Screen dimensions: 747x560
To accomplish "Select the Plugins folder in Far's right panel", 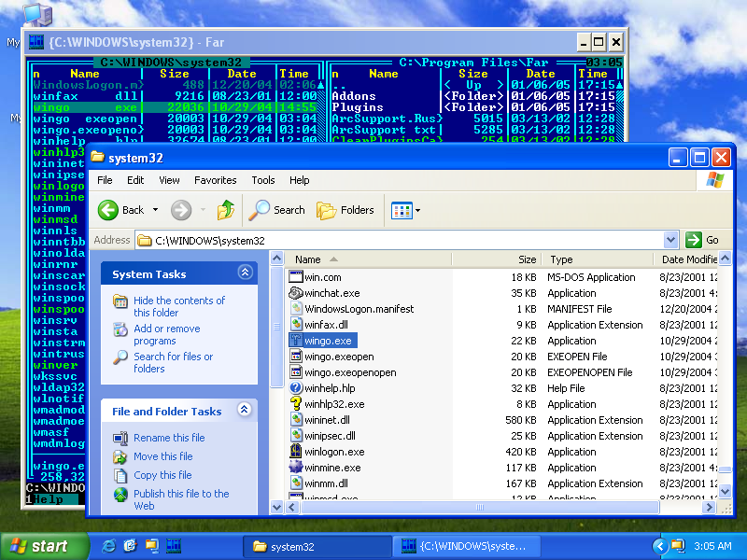I will 358,107.
